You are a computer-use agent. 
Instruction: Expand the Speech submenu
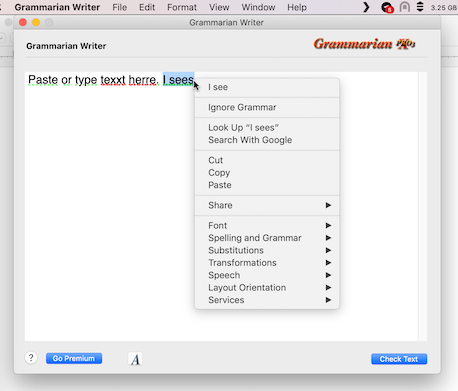(267, 275)
